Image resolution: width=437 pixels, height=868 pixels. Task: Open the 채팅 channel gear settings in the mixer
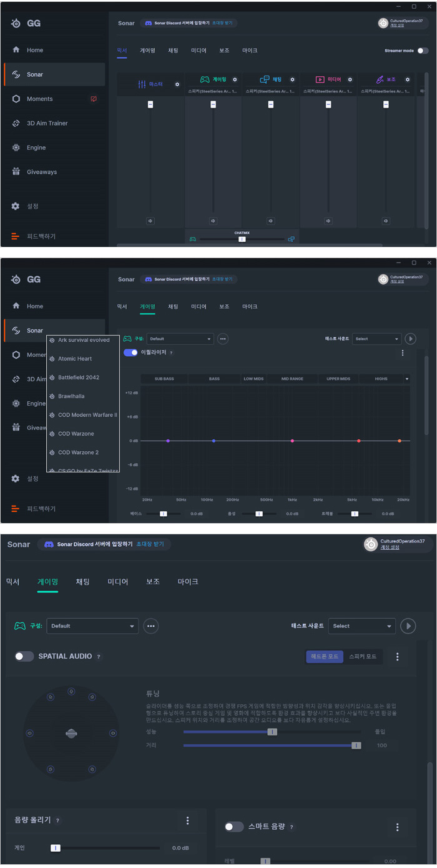click(292, 79)
